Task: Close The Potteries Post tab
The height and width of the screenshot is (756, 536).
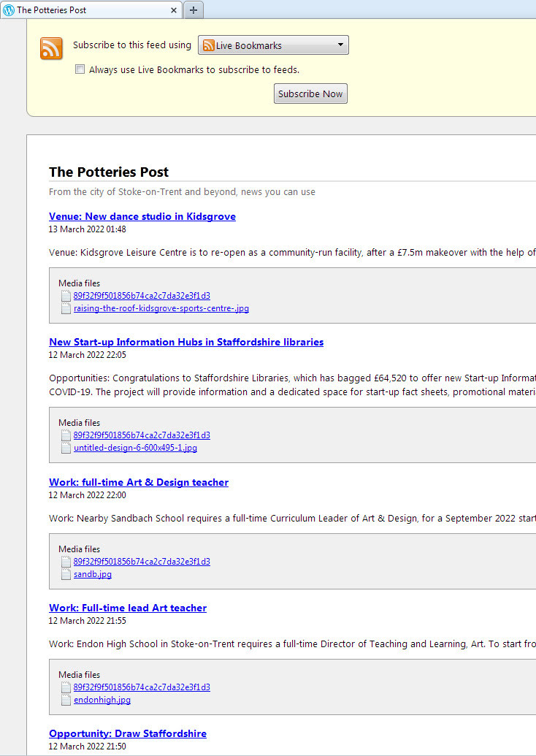Action: pyautogui.click(x=174, y=10)
